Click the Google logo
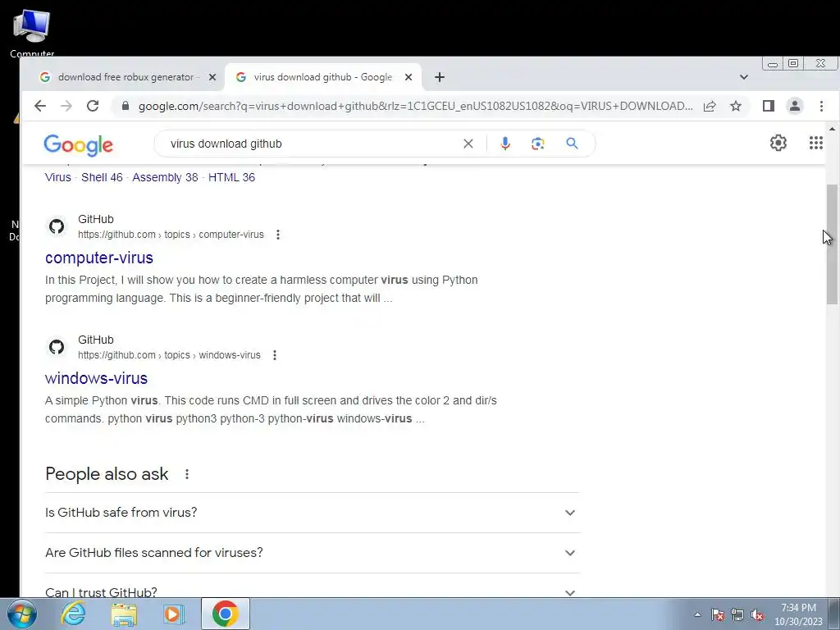Screen dimensions: 840x630 78,144
